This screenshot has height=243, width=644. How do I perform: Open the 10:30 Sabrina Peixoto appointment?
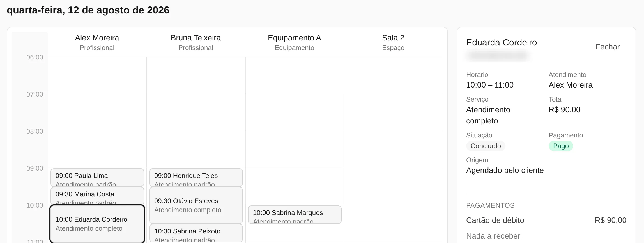point(196,233)
